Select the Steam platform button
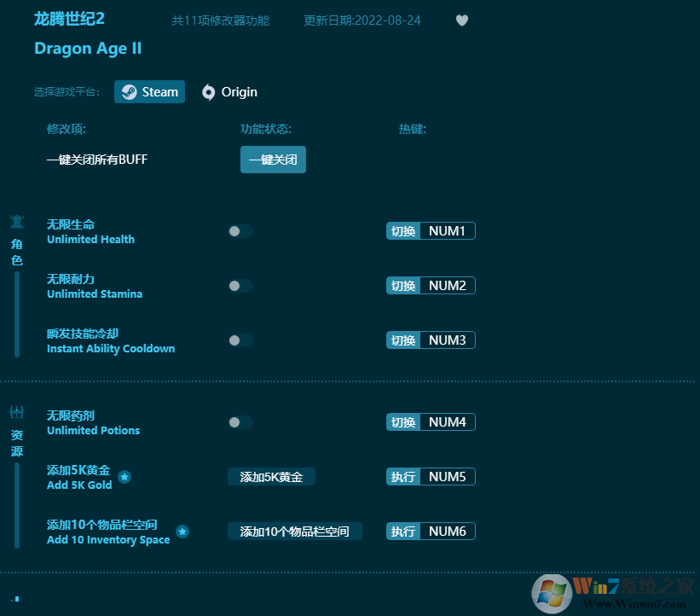 tap(149, 91)
